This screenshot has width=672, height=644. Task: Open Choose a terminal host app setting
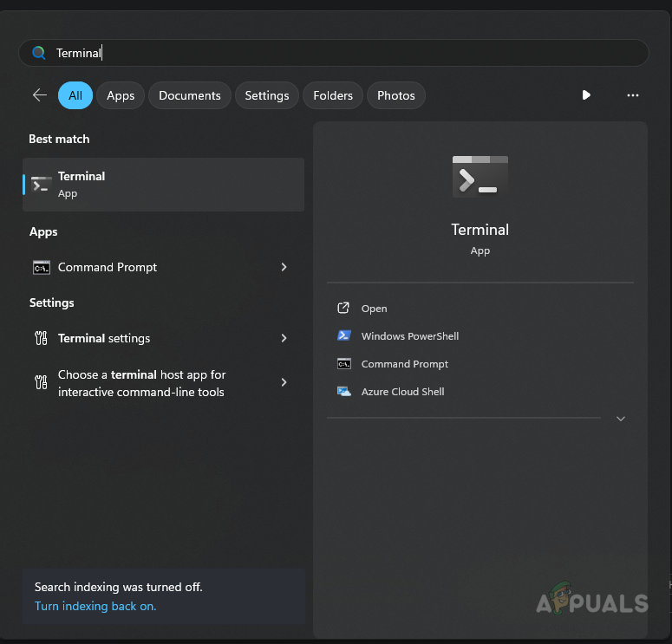163,382
